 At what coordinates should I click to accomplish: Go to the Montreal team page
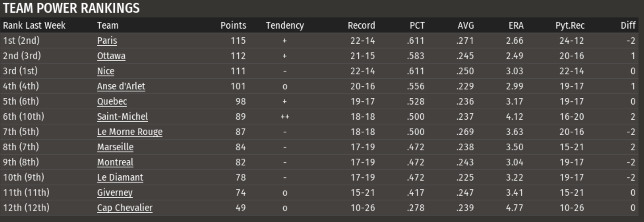click(115, 162)
